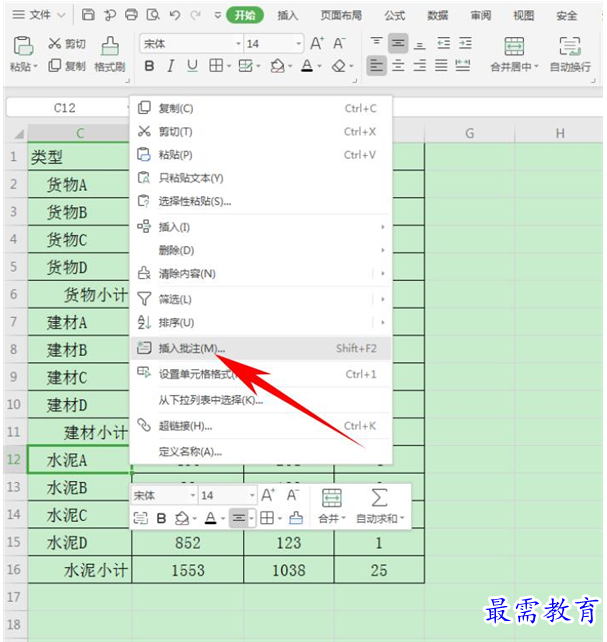Click the Name Box showing C12
The width and height of the screenshot is (607, 642).
pyautogui.click(x=68, y=108)
